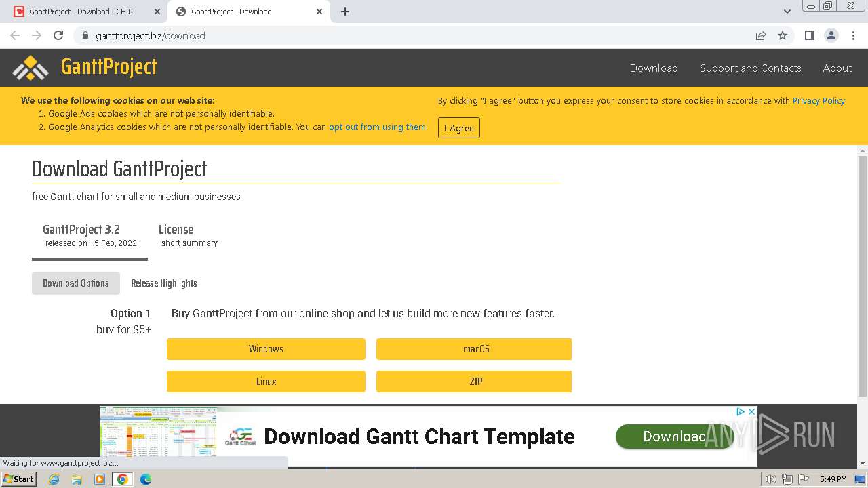Image resolution: width=868 pixels, height=488 pixels.
Task: Open Microsoft Edge from the taskbar
Action: coord(146,479)
